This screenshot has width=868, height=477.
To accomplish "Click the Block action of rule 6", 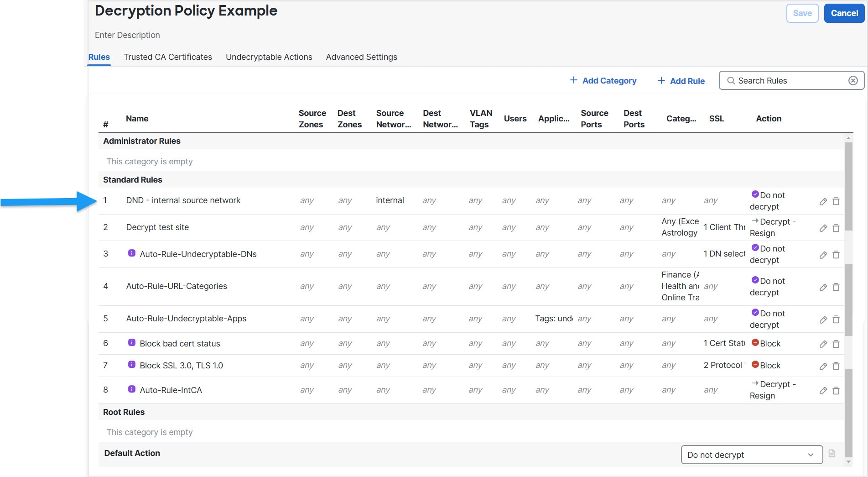I will 766,343.
